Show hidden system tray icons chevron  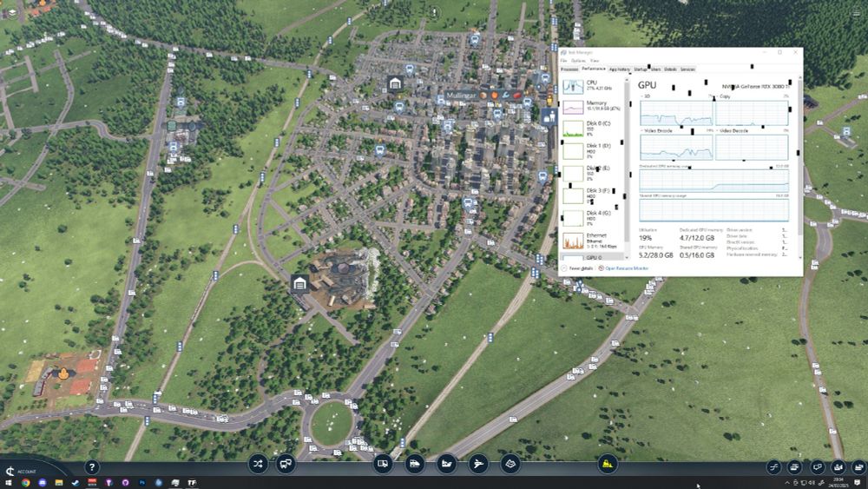(x=787, y=483)
